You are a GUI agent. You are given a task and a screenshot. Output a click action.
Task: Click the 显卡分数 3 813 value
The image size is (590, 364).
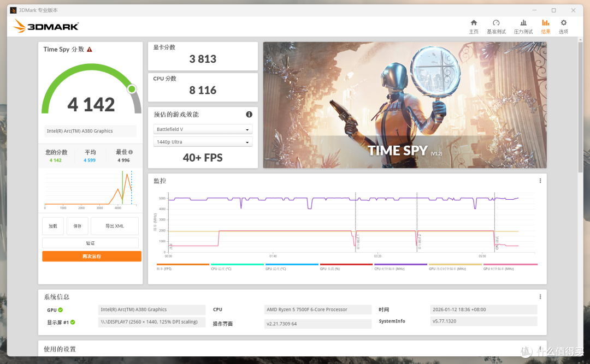click(203, 59)
